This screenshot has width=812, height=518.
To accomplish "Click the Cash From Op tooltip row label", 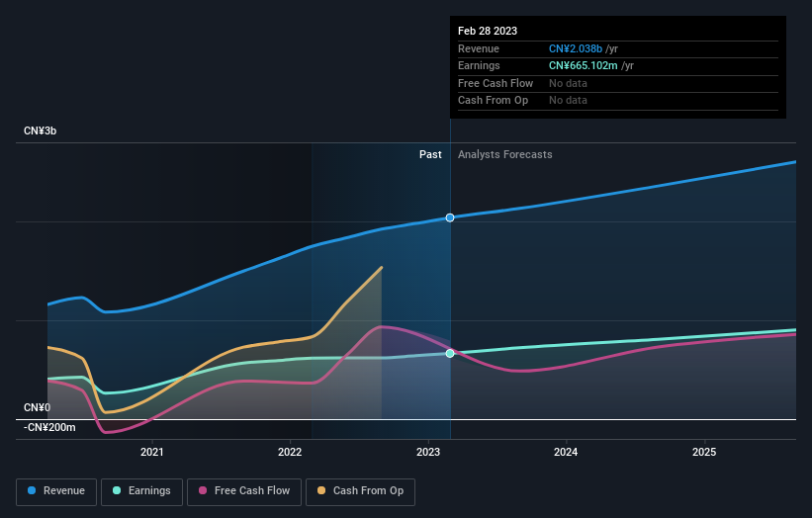I will tap(493, 101).
